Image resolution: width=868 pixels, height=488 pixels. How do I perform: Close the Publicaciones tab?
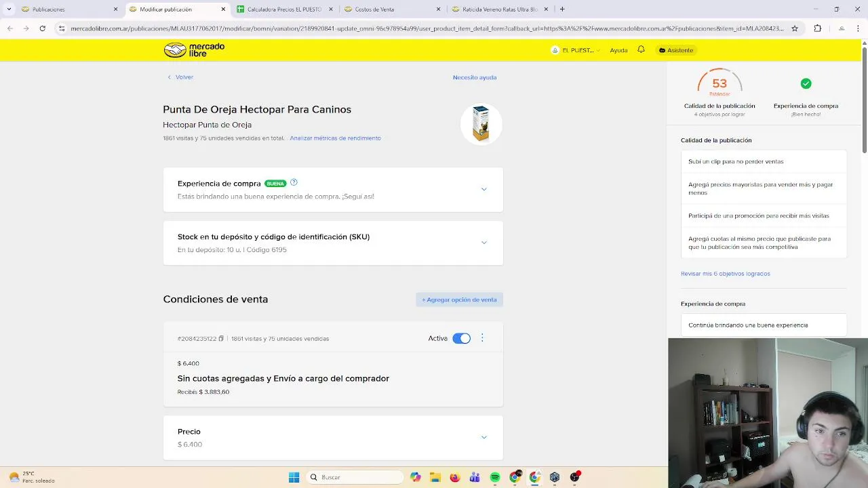[115, 9]
